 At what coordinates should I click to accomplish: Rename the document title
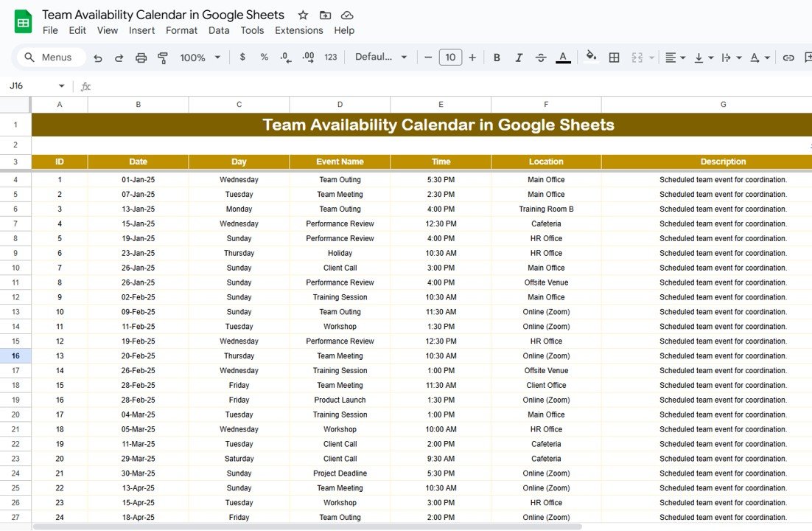tap(163, 15)
